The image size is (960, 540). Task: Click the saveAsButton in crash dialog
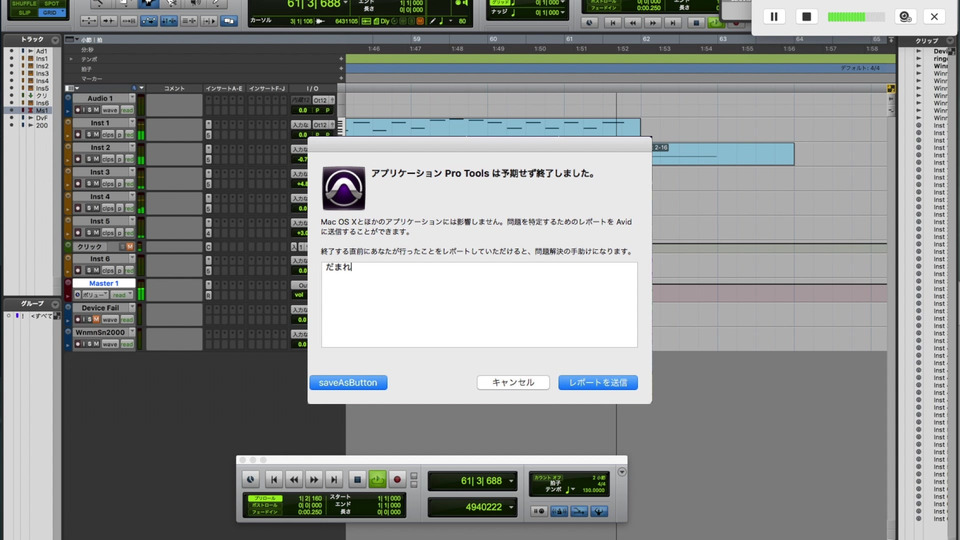click(x=348, y=383)
